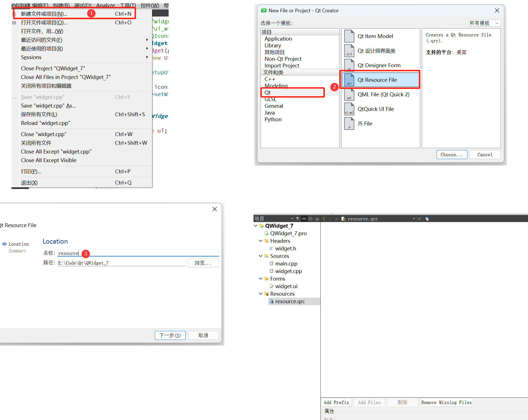Select main.cpp in project tree
The image size is (528, 420).
point(286,263)
